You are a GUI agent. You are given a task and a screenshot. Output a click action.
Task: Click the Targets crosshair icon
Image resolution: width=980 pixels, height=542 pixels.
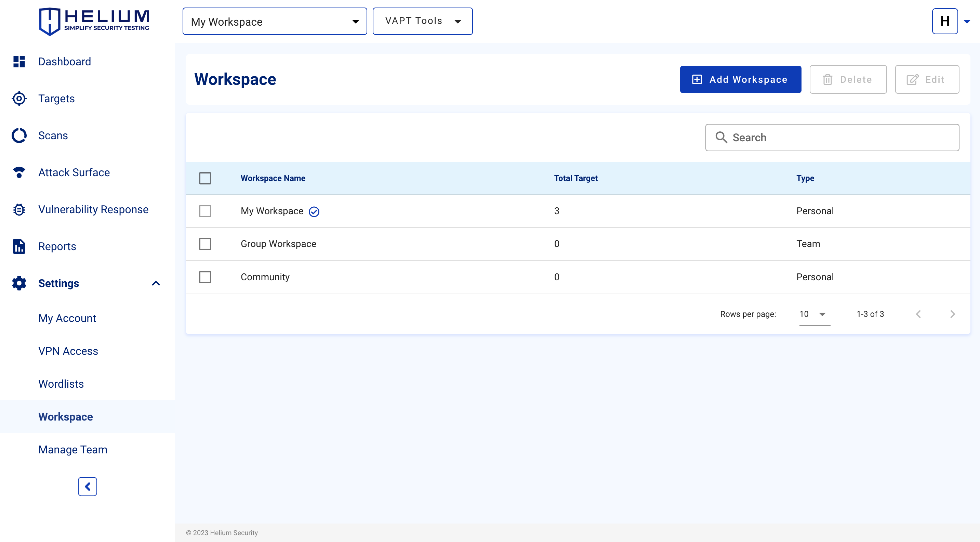[19, 99]
